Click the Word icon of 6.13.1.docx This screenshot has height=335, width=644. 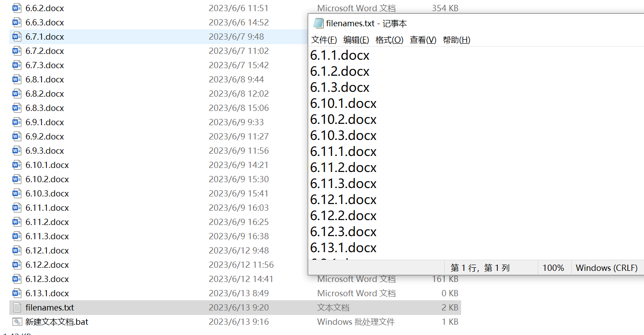[x=17, y=293]
